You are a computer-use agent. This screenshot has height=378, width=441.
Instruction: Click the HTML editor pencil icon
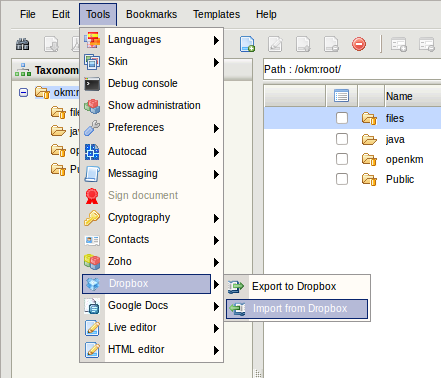(x=92, y=350)
